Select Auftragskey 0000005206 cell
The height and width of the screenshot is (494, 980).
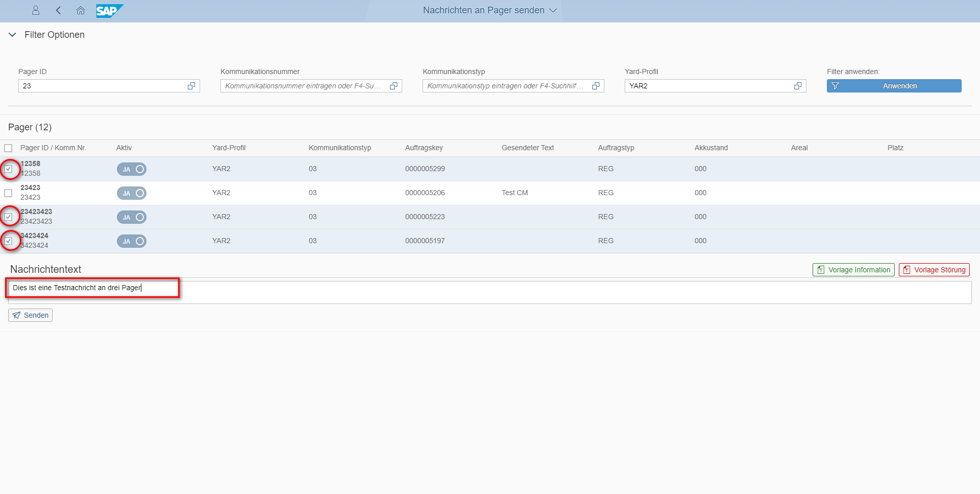[x=425, y=193]
